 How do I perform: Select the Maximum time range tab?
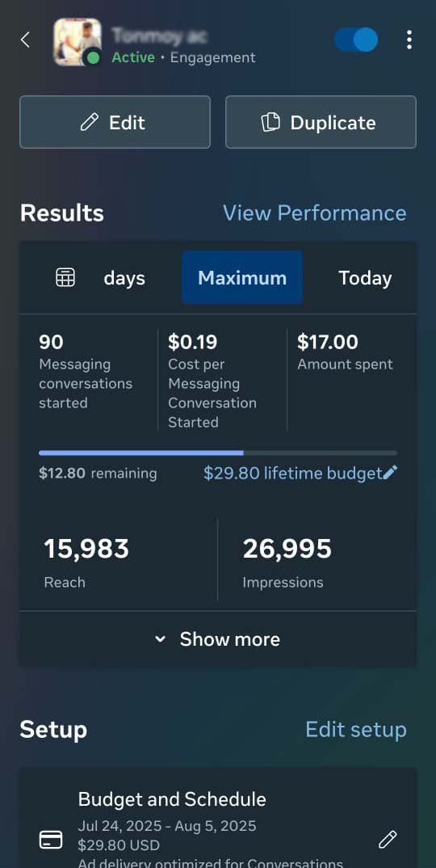coord(242,277)
